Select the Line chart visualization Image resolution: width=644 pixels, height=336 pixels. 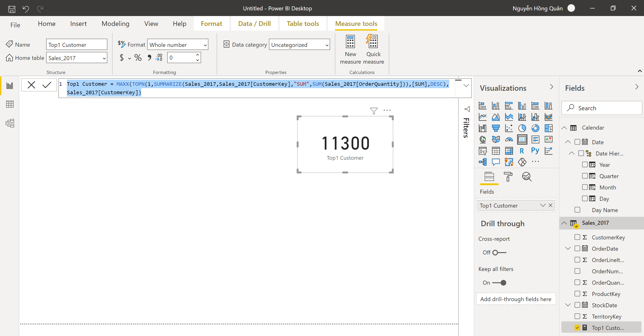[x=482, y=117]
